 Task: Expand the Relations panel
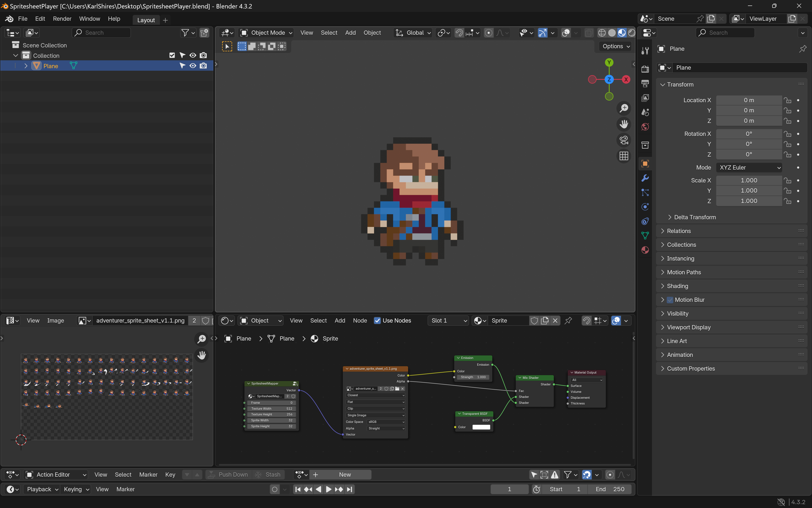[x=678, y=231]
